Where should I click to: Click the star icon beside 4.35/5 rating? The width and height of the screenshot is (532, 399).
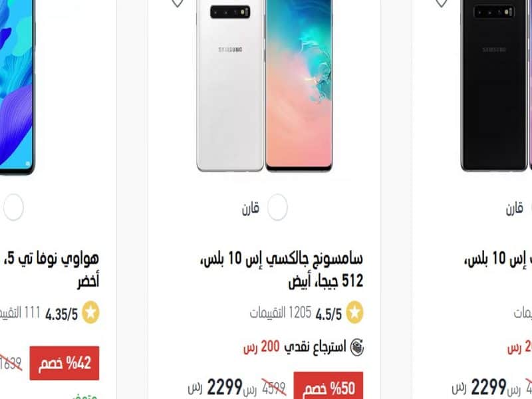pyautogui.click(x=90, y=312)
